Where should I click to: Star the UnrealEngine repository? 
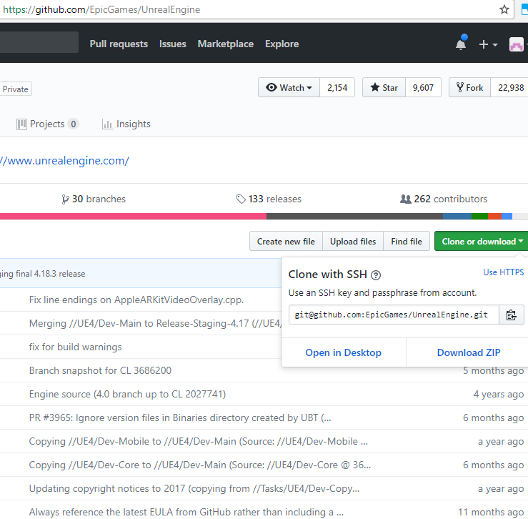tap(384, 88)
